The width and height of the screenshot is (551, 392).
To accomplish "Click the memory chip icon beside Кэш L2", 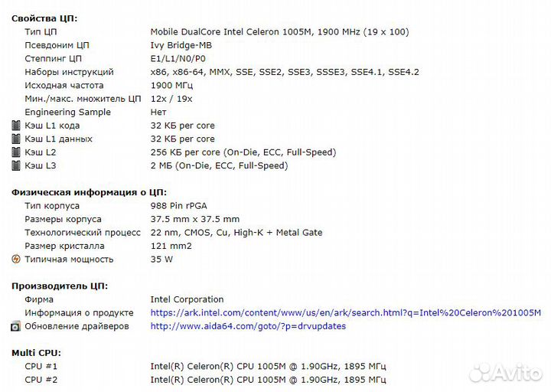I will (x=16, y=152).
